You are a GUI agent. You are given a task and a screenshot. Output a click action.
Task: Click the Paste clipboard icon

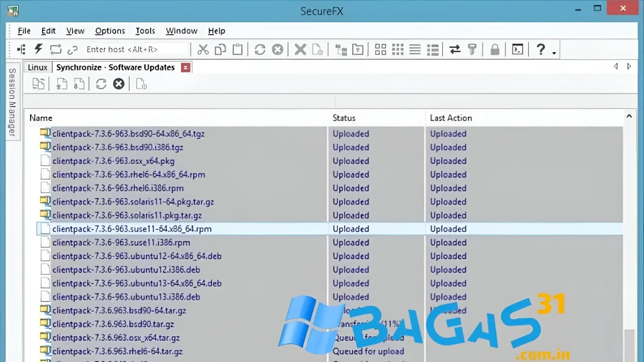(237, 50)
